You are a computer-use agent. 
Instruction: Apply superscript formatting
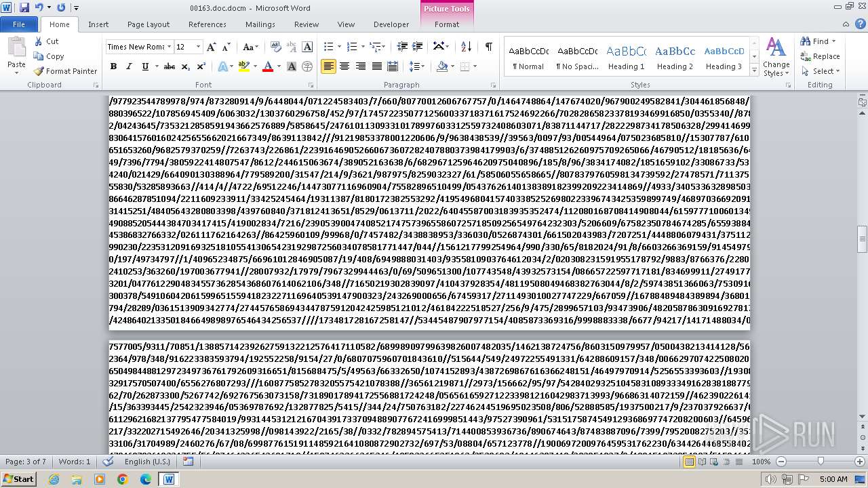[201, 66]
